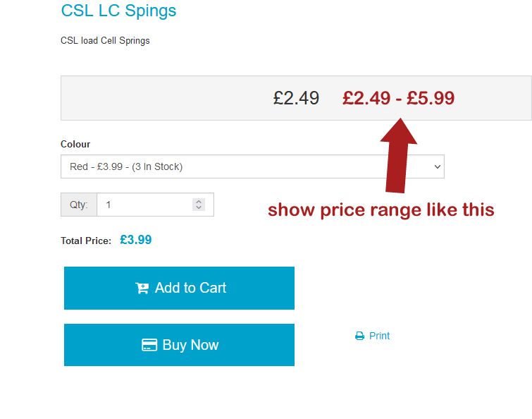This screenshot has height=419, width=532.
Task: Click the Qty: label box
Action: tap(79, 205)
